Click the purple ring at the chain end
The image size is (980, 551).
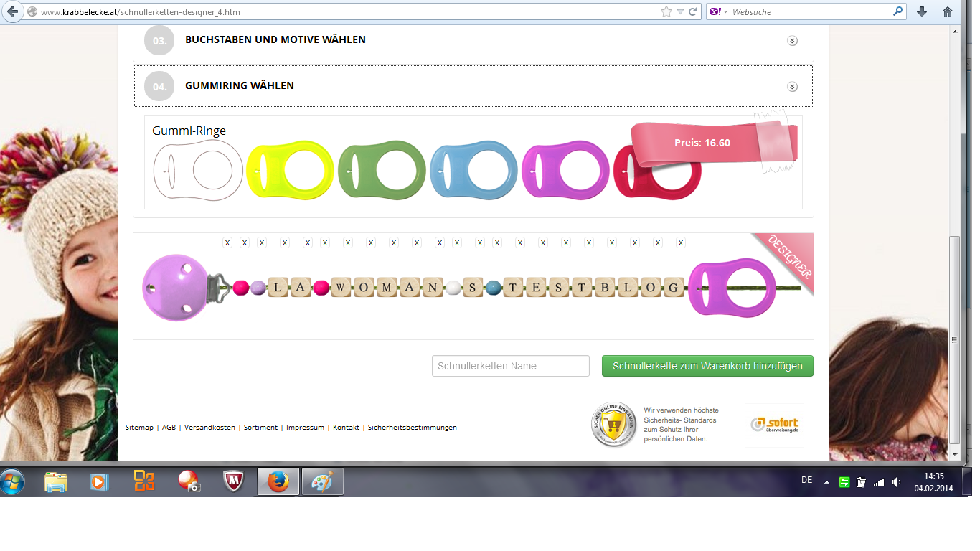pyautogui.click(x=732, y=287)
